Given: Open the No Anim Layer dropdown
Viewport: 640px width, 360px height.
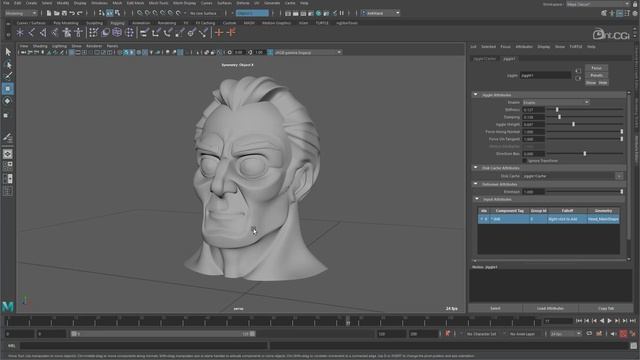Looking at the screenshot, I should tap(522, 334).
